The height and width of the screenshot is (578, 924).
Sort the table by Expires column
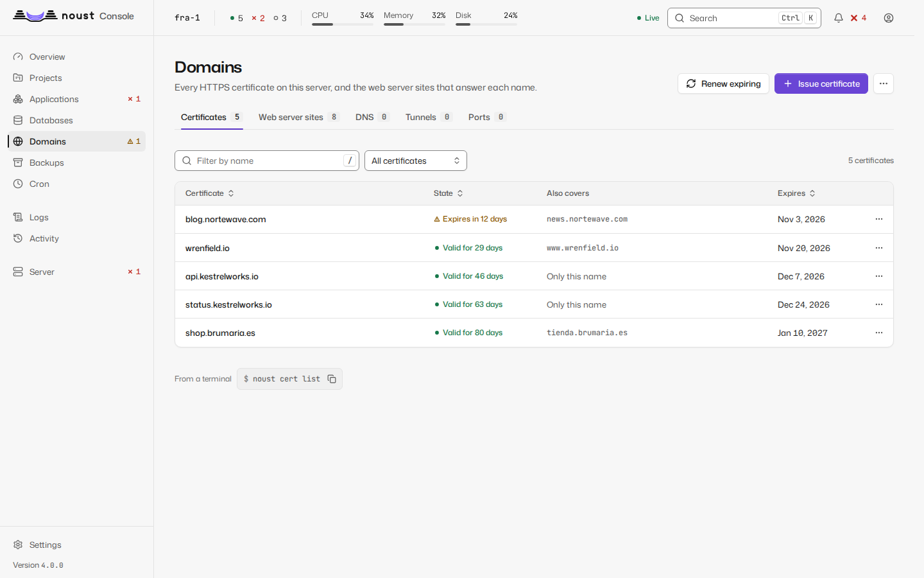(796, 193)
